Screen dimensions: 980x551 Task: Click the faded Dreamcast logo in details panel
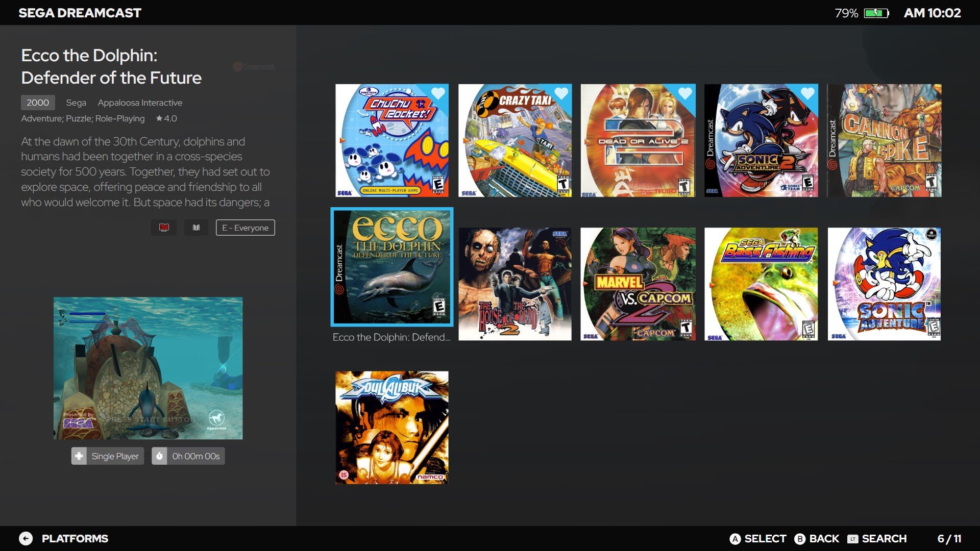pos(254,67)
